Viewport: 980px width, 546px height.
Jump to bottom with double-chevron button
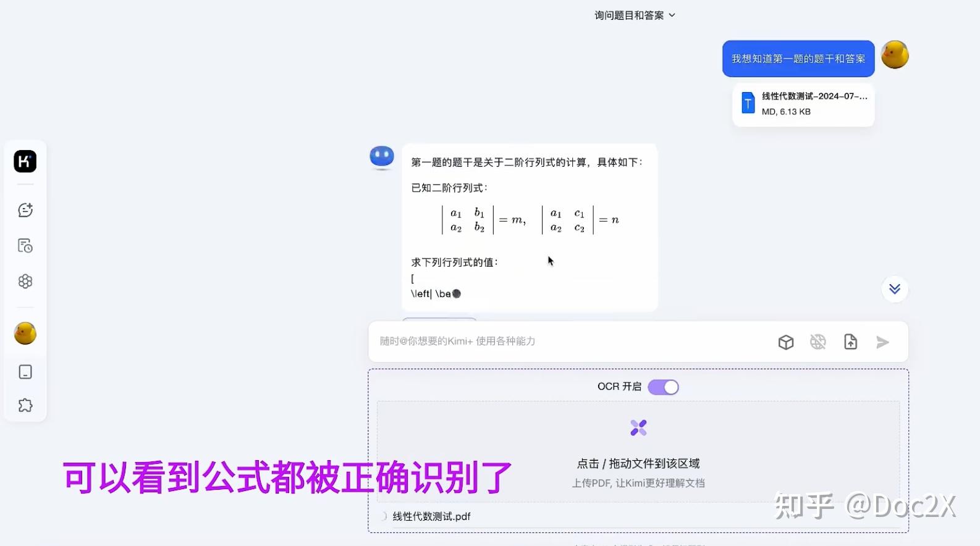coord(895,289)
